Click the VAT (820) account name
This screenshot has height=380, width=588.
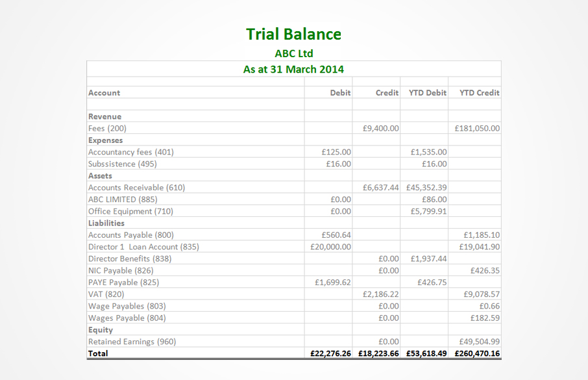106,294
